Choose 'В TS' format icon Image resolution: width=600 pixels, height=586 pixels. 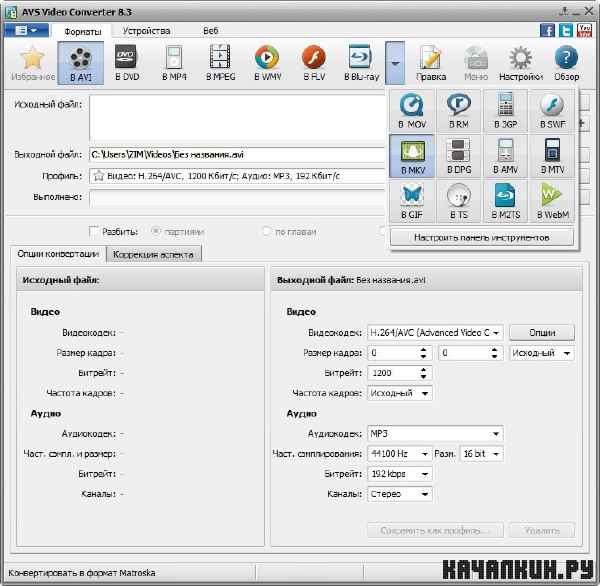pyautogui.click(x=458, y=201)
